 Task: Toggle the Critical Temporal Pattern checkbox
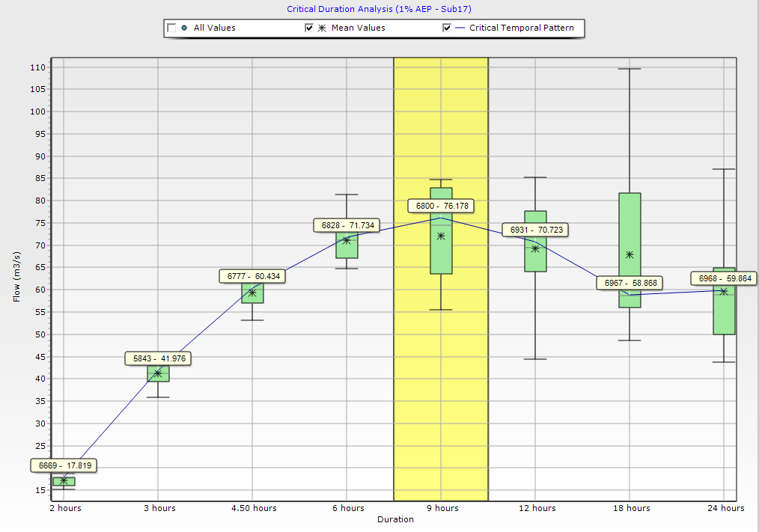click(x=447, y=28)
